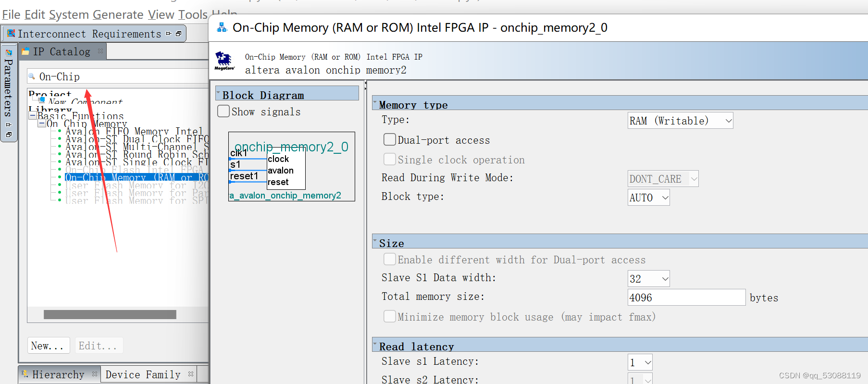This screenshot has height=384, width=868.
Task: Select On-Chip Memory (RAM or ROM) item
Action: coord(136,177)
